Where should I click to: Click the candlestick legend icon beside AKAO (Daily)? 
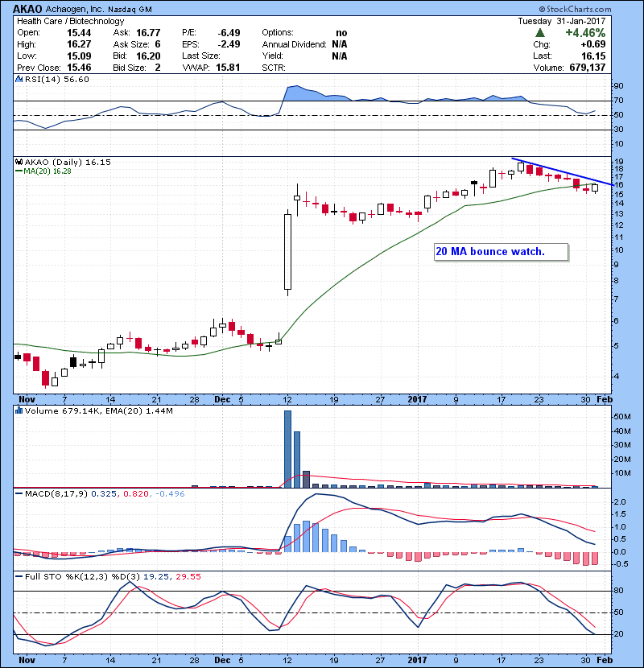pos(19,163)
